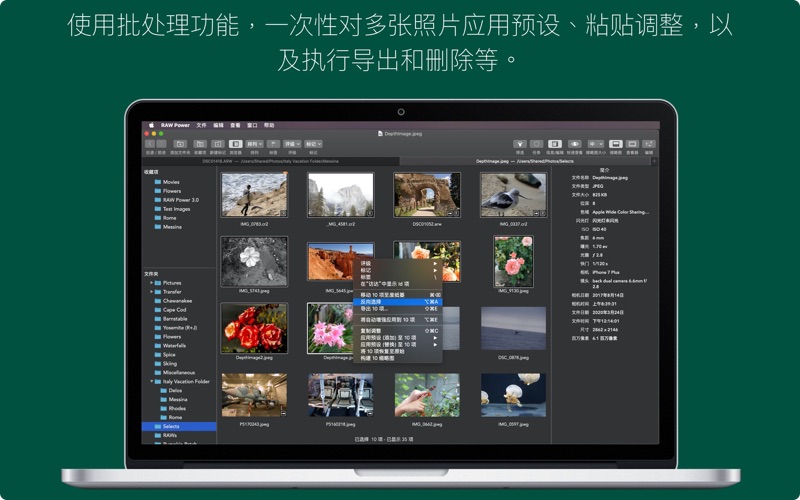Open the Apple menu
The width and height of the screenshot is (800, 500).
[x=151, y=125]
